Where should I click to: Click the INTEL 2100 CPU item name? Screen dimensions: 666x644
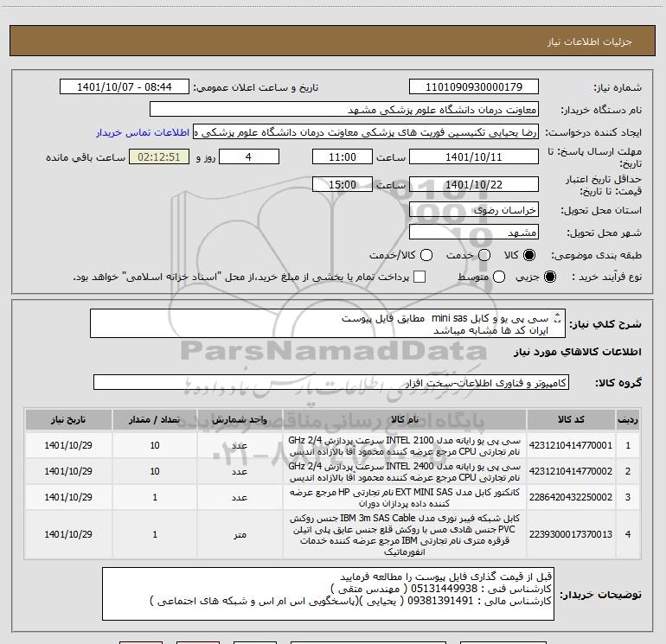click(405, 446)
